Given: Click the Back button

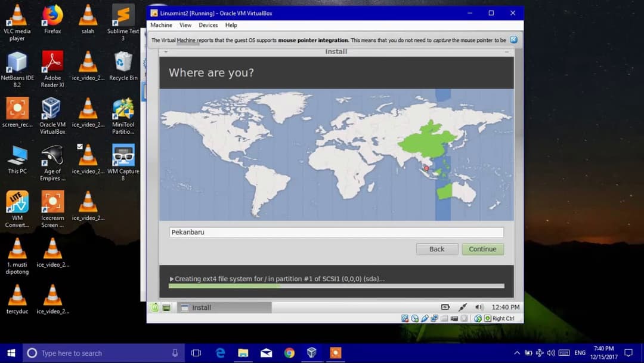Looking at the screenshot, I should pyautogui.click(x=437, y=249).
